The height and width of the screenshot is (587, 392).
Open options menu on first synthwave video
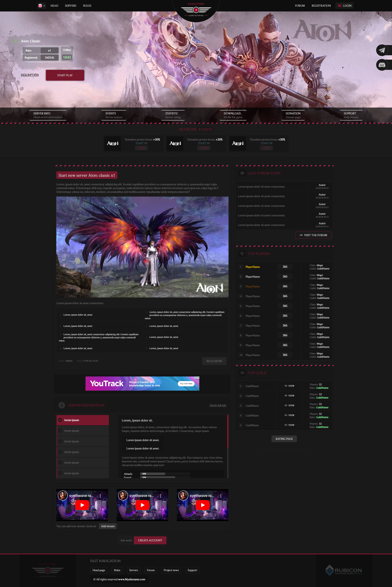[x=100, y=496]
